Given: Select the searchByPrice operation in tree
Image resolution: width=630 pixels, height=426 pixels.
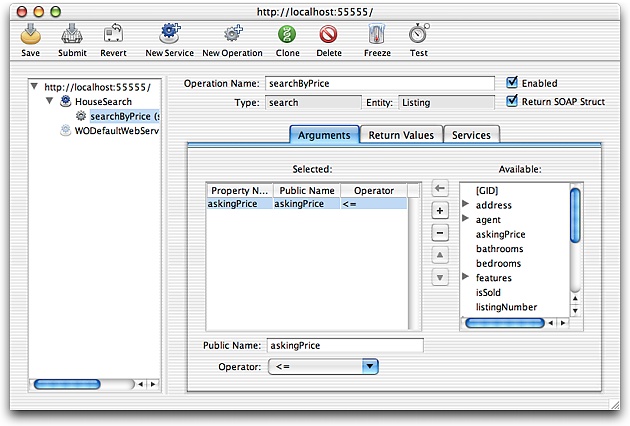Looking at the screenshot, I should point(125,116).
